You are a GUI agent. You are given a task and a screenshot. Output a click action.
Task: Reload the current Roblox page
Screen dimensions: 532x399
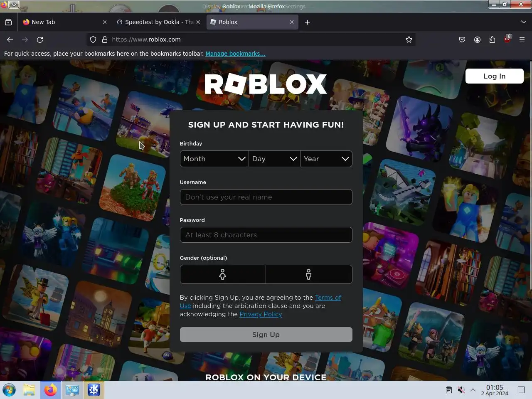click(x=40, y=39)
